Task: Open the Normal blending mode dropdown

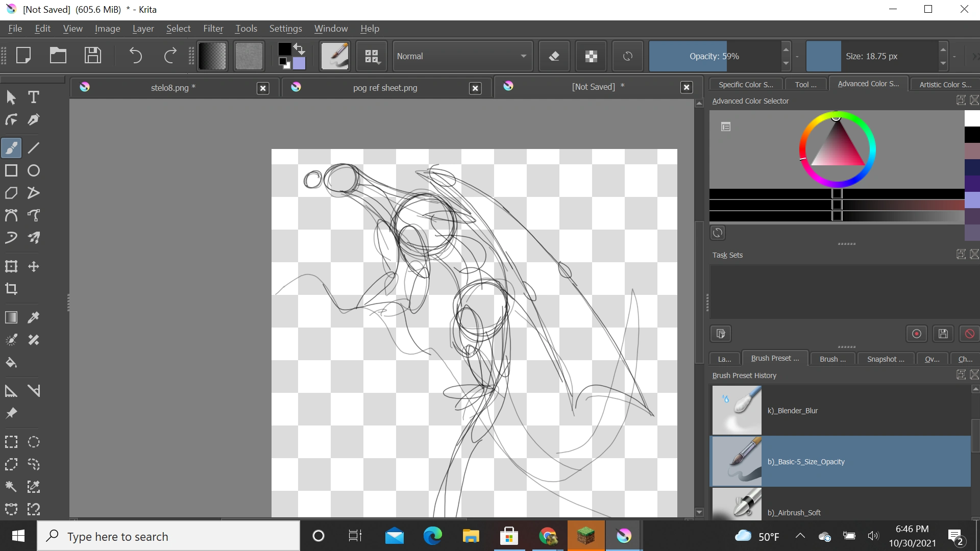Action: pyautogui.click(x=462, y=56)
